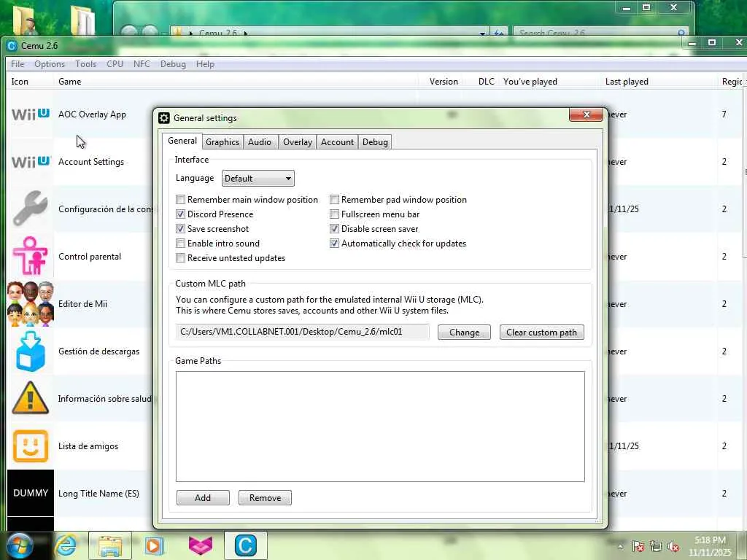Click the pink fox taskbar icon
Screen dimensions: 747x560
coord(201,545)
